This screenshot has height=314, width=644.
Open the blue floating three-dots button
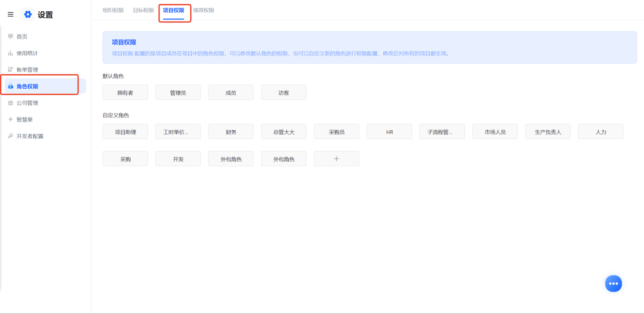coord(613,283)
